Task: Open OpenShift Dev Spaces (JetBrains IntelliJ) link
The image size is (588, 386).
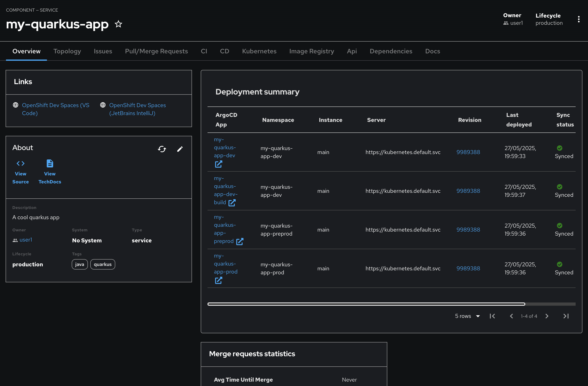Action: pos(138,109)
